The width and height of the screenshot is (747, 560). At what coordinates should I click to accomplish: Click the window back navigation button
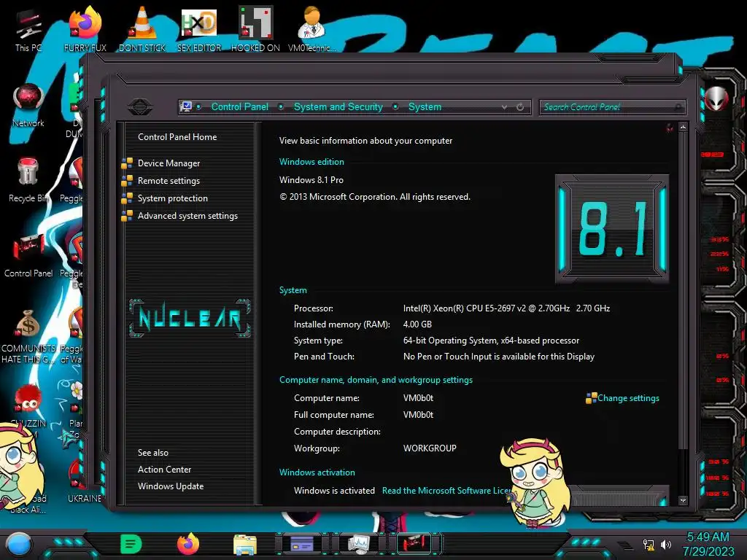click(x=140, y=106)
